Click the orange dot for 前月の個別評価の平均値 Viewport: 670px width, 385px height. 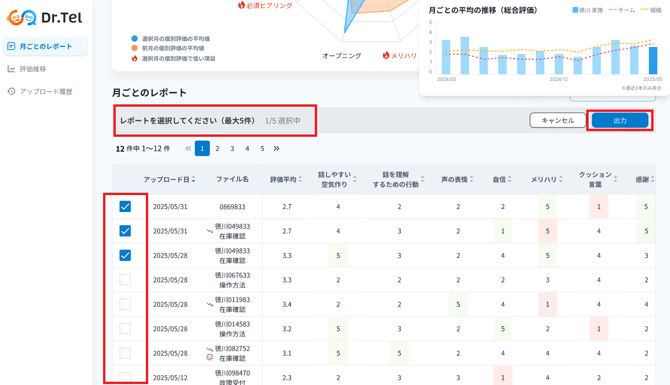[x=135, y=48]
